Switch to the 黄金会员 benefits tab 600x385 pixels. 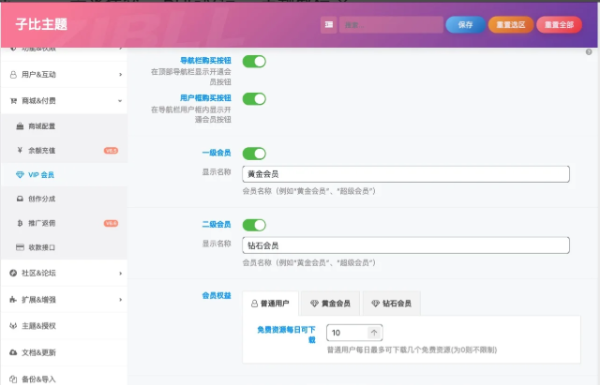click(x=331, y=303)
